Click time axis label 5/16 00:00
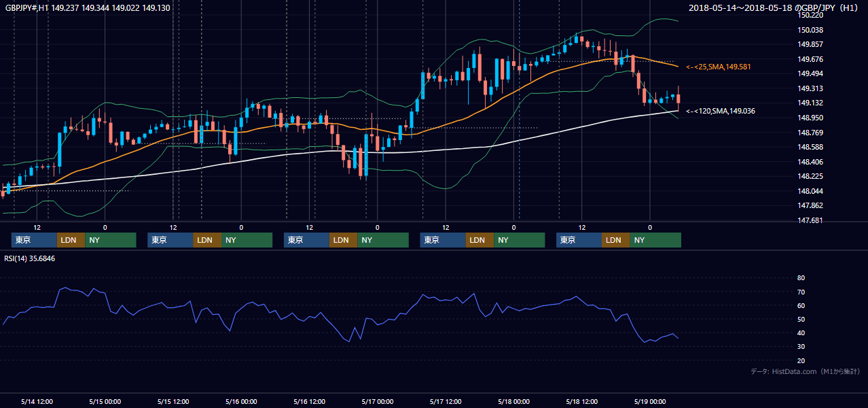Viewport: 868px width, 408px height. (241, 401)
